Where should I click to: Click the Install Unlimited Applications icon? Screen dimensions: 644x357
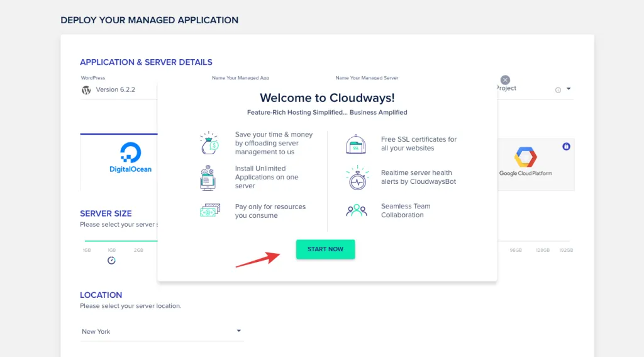[209, 178]
